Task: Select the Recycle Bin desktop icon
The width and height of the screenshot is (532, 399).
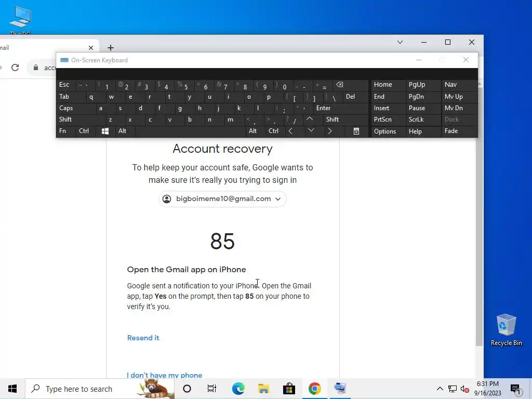Action: click(x=506, y=330)
